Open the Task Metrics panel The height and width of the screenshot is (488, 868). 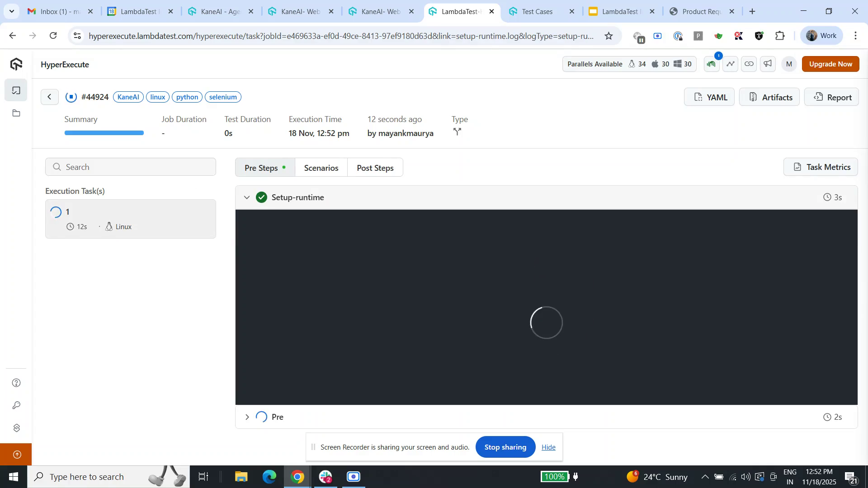click(820, 167)
